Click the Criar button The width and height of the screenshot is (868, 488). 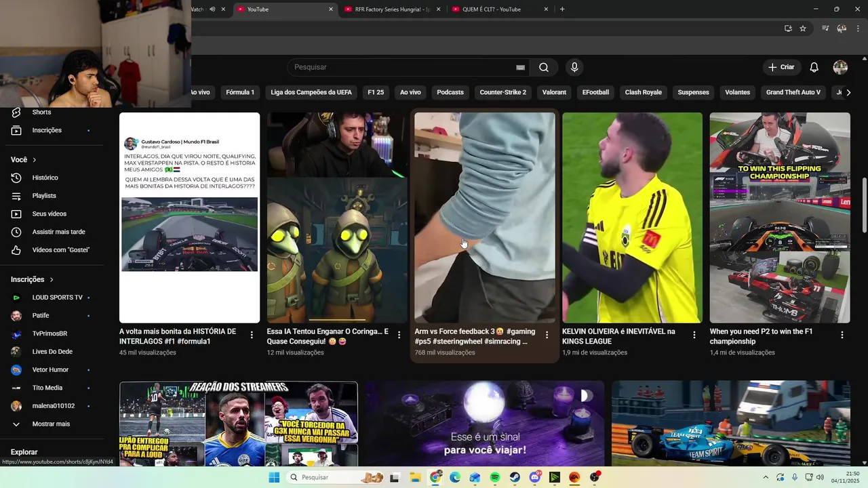pyautogui.click(x=781, y=67)
